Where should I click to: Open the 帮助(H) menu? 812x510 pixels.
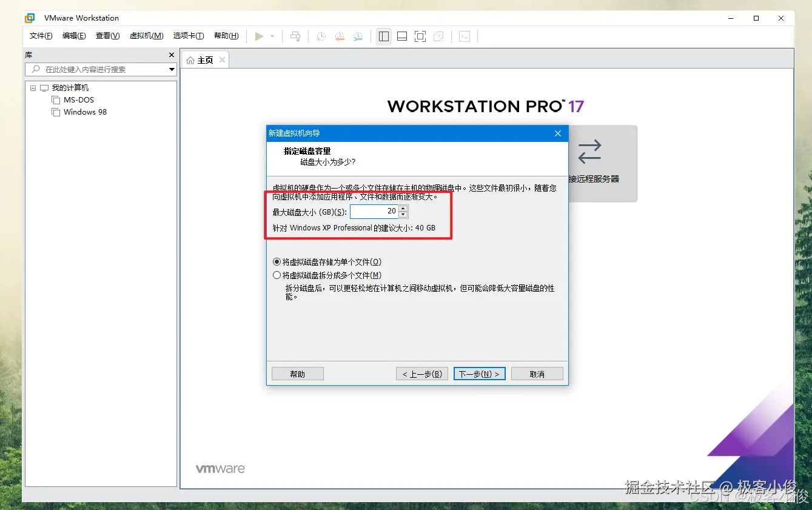[x=226, y=36]
